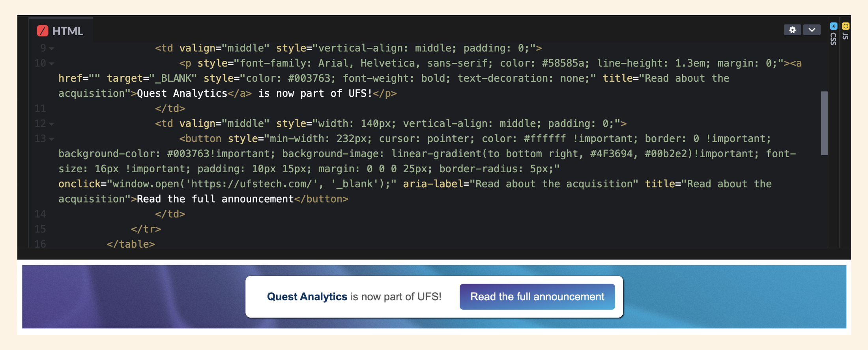Click line number 14 in the gutter

point(40,214)
